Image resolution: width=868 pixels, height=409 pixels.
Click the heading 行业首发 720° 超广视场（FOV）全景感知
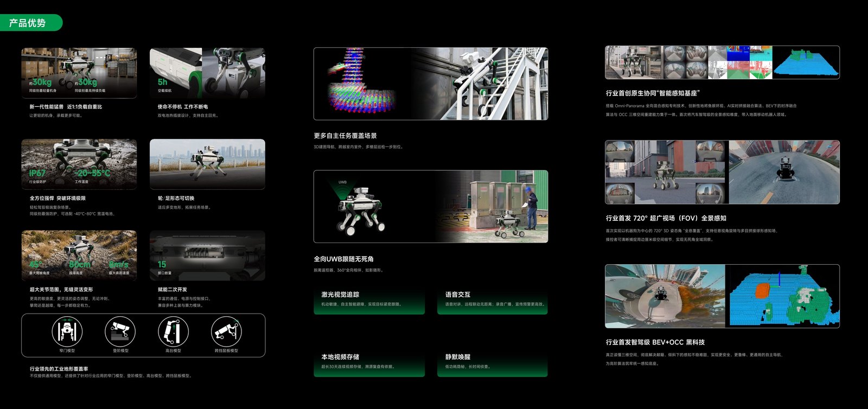pyautogui.click(x=666, y=218)
